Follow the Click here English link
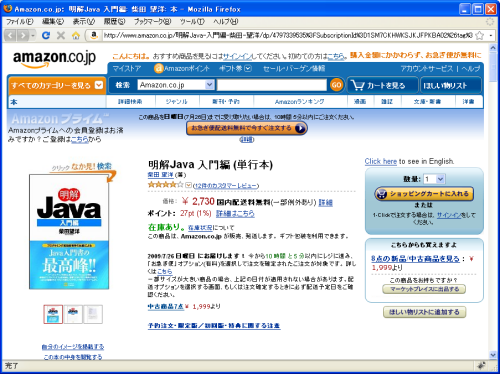Screen dimensions: 500x374 (380, 161)
